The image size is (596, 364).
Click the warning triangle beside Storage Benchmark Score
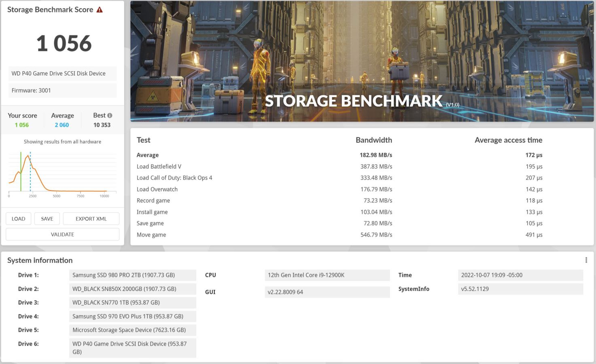pyautogui.click(x=100, y=10)
